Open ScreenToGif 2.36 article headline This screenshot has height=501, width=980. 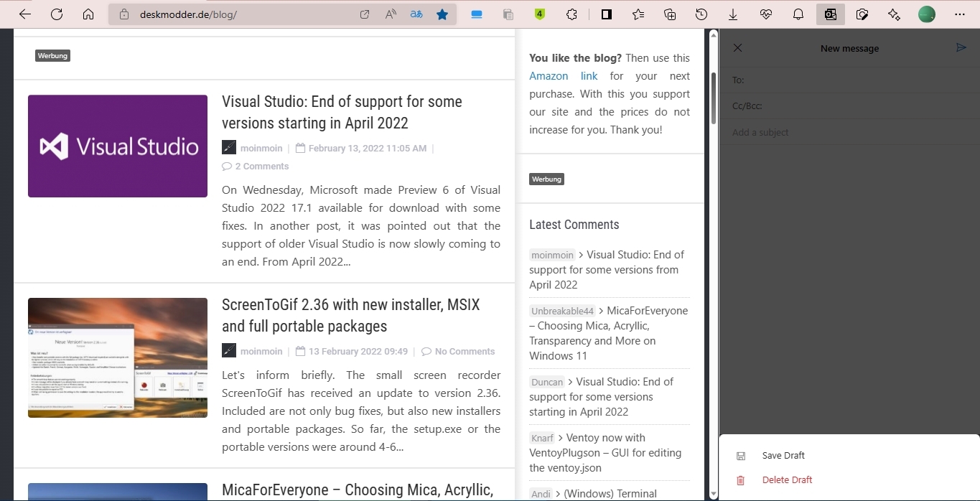point(350,315)
